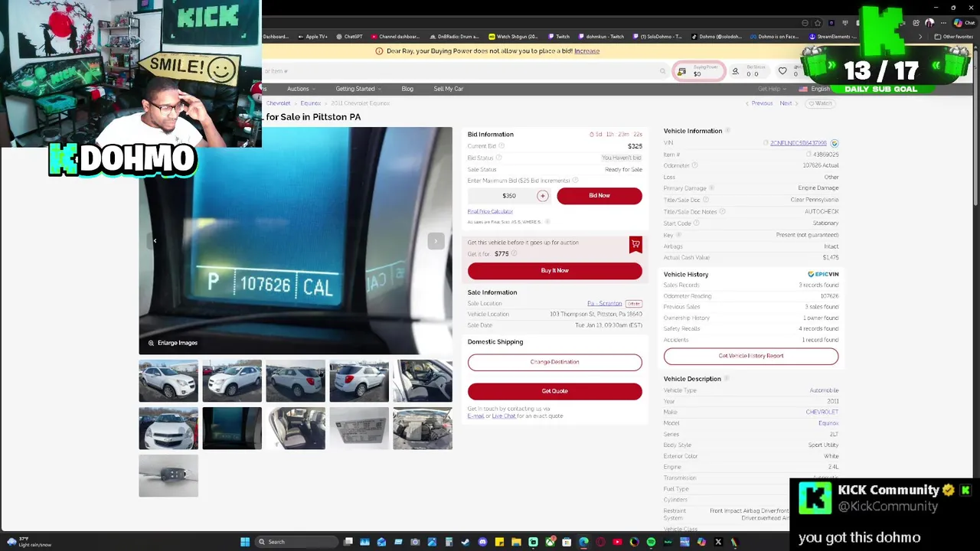The width and height of the screenshot is (980, 551).
Task: Open Steam from the taskbar
Action: pos(465,542)
